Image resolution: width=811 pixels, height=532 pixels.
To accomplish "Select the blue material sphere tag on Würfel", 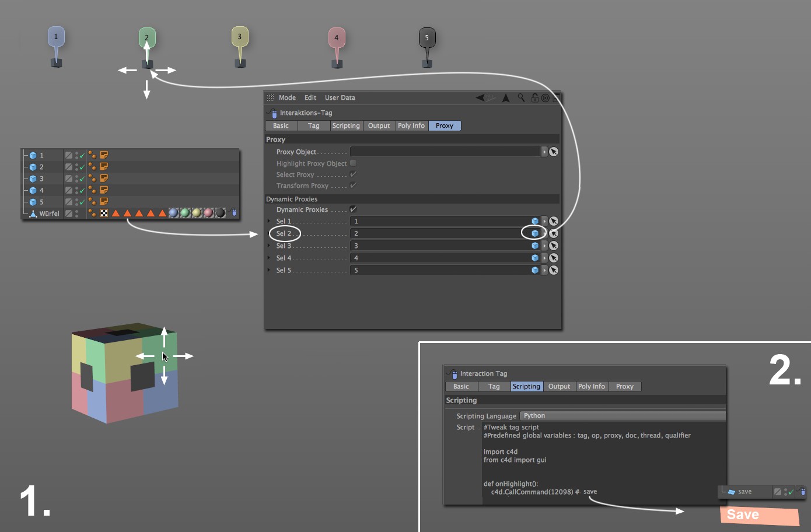I will click(173, 213).
